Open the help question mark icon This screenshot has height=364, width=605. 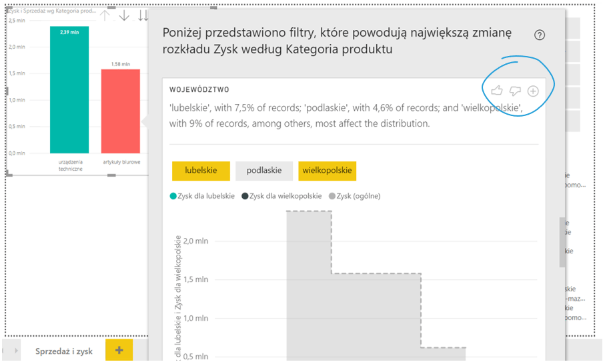tap(540, 35)
